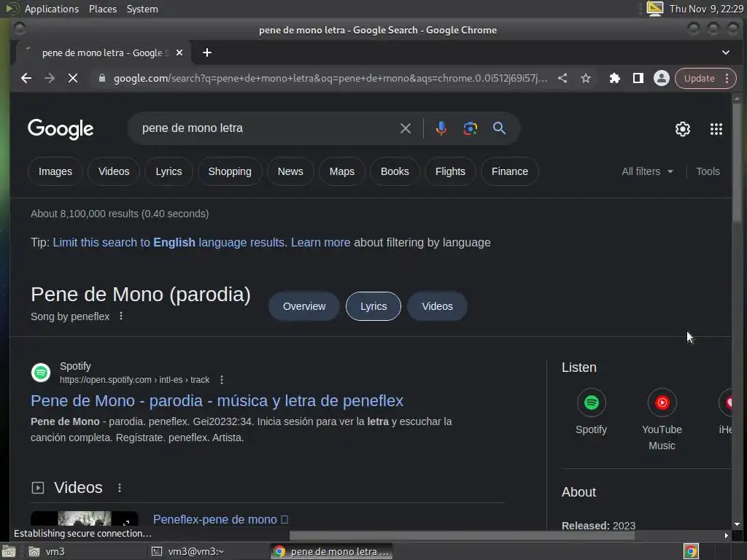Click the horizontal scrollbar at page bottom
The height and width of the screenshot is (560, 747).
tap(462, 535)
